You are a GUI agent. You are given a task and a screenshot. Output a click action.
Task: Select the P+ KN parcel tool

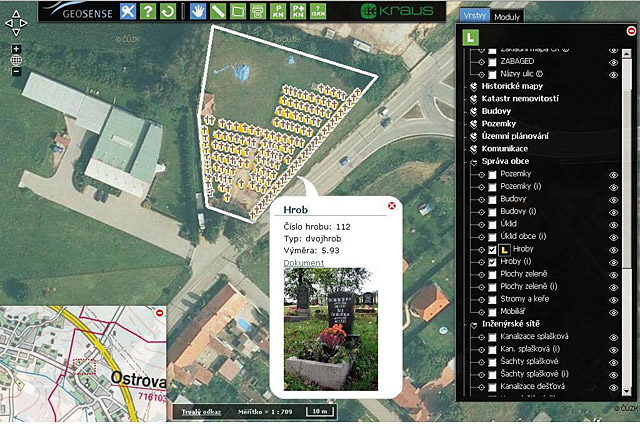point(298,11)
